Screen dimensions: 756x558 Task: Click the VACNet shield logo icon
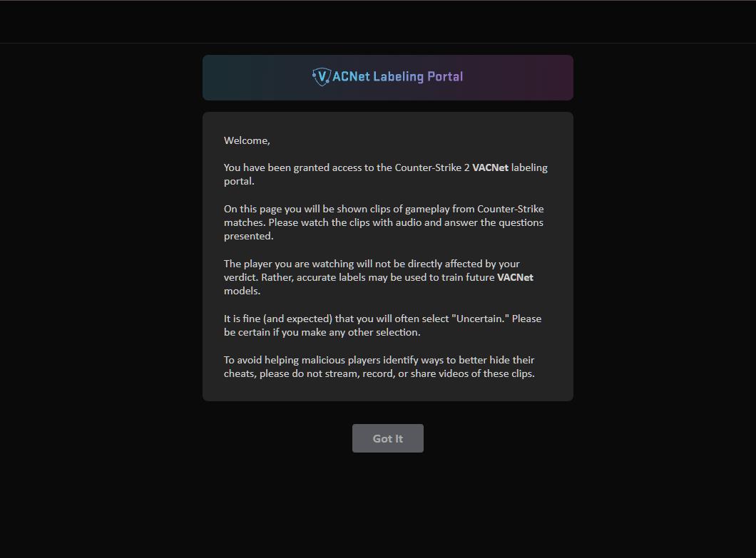point(322,77)
